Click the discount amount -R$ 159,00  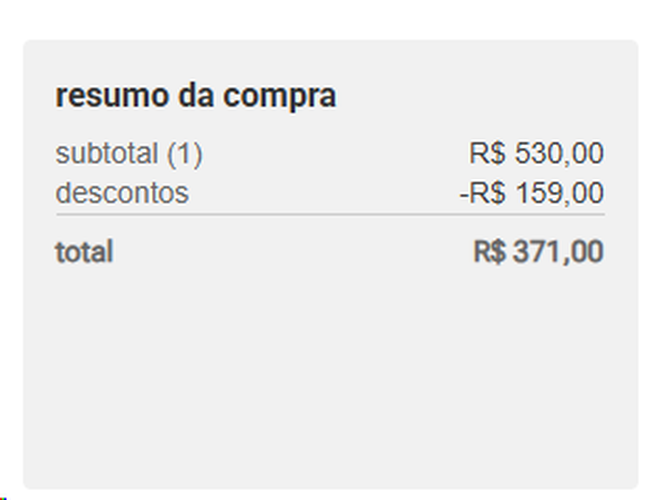pyautogui.click(x=531, y=192)
